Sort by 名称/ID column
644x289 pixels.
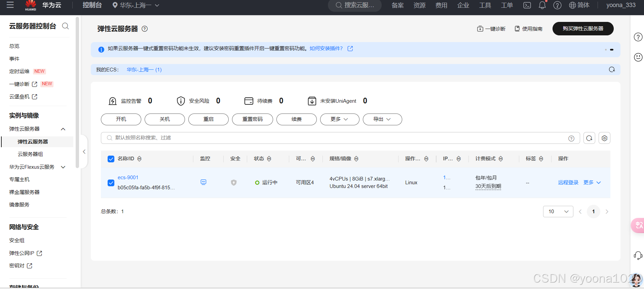(139, 159)
